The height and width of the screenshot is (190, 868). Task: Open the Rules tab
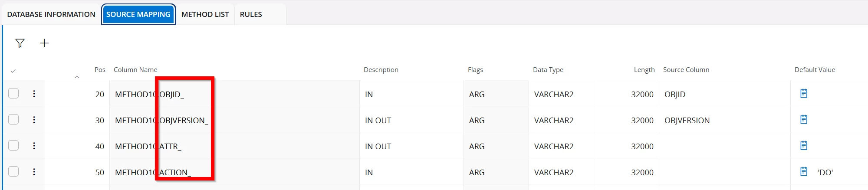251,14
